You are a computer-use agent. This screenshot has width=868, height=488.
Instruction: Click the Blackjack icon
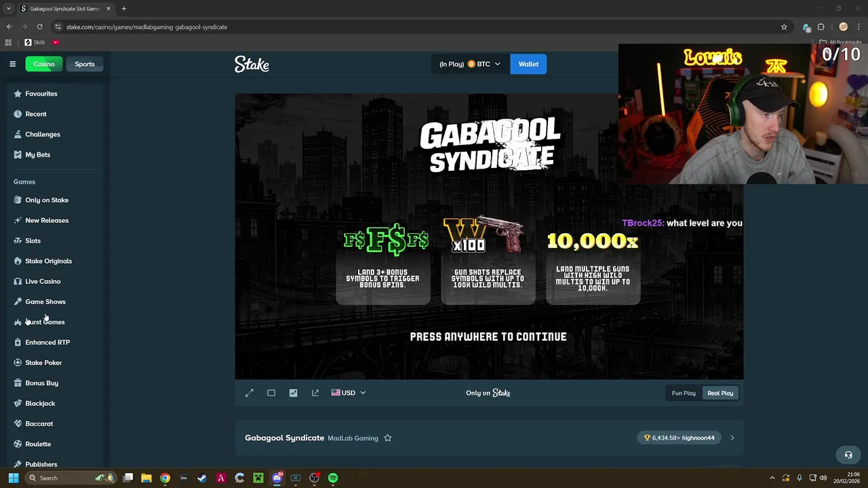[x=18, y=403]
